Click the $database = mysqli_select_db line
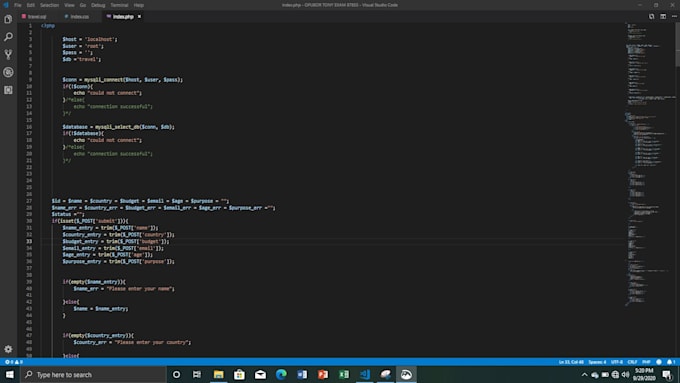680x383 pixels. [118, 127]
